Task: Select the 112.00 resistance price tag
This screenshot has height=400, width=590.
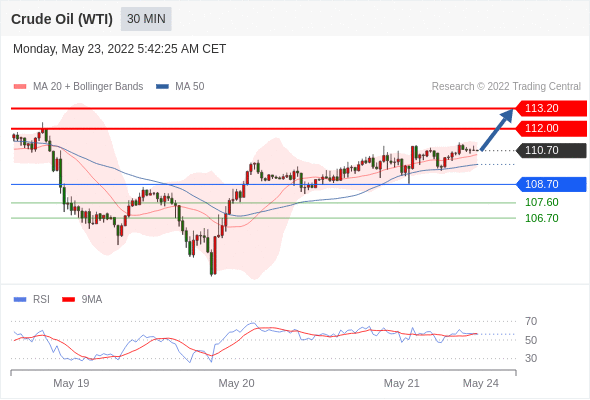Action: click(551, 128)
